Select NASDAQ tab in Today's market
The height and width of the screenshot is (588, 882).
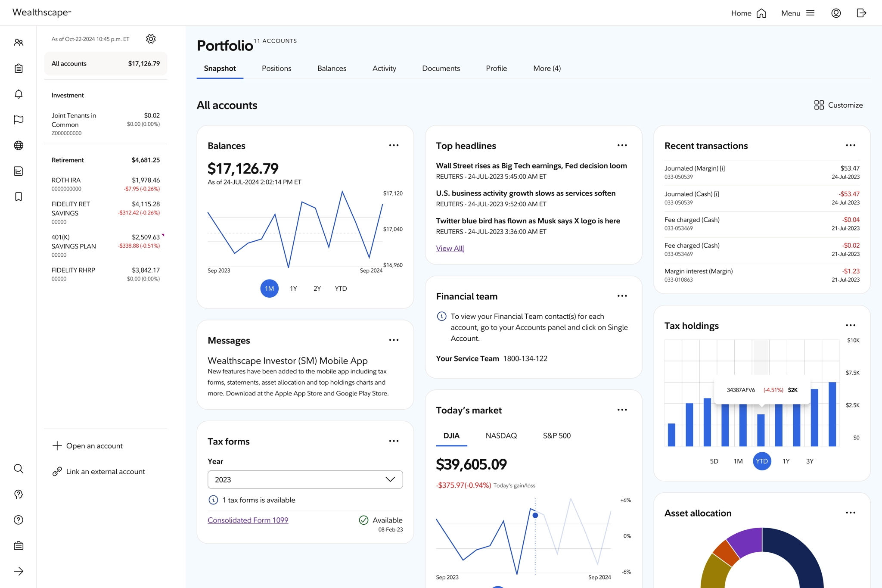501,436
